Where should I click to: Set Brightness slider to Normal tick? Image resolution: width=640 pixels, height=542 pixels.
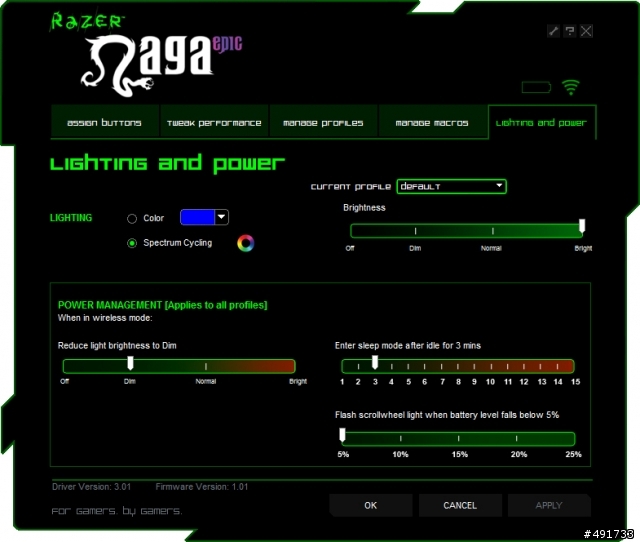pos(493,231)
